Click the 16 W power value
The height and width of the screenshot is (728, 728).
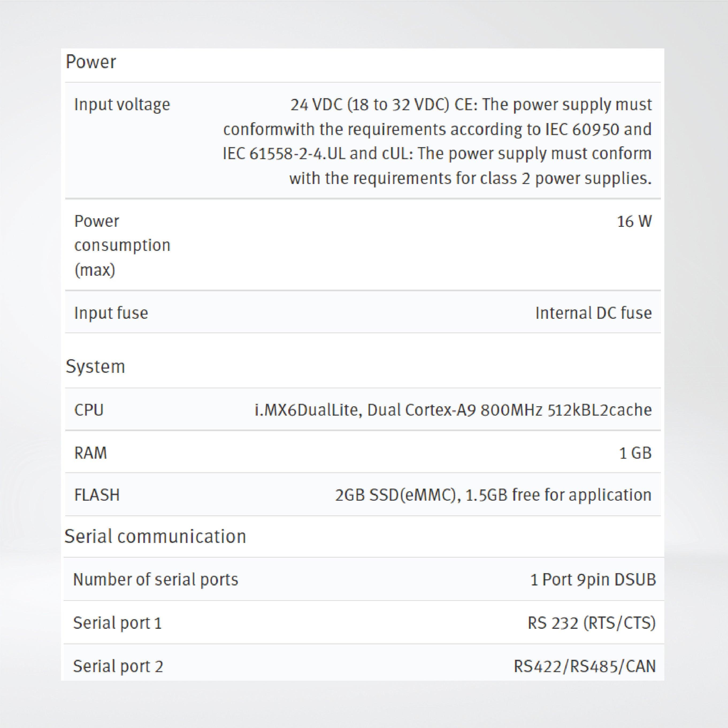pos(634,221)
